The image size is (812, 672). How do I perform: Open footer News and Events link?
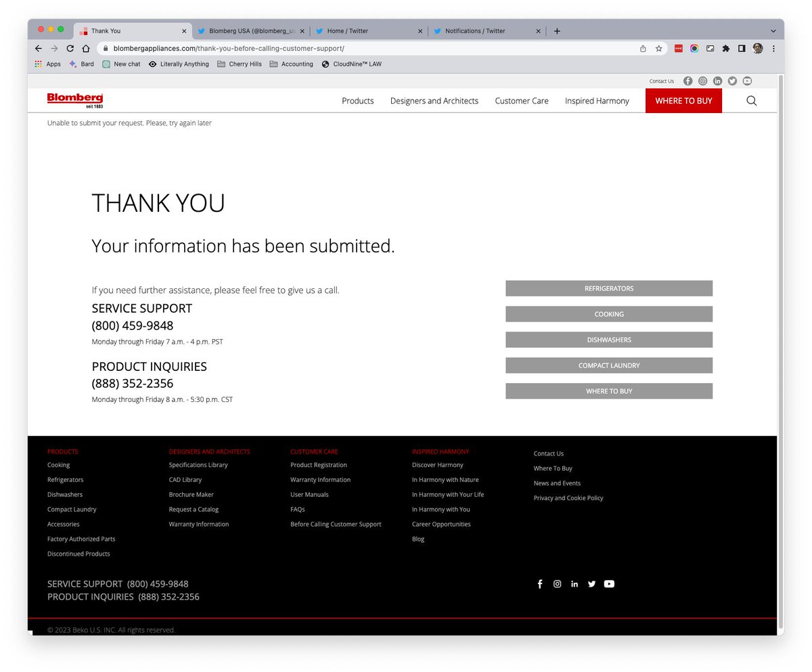(557, 483)
